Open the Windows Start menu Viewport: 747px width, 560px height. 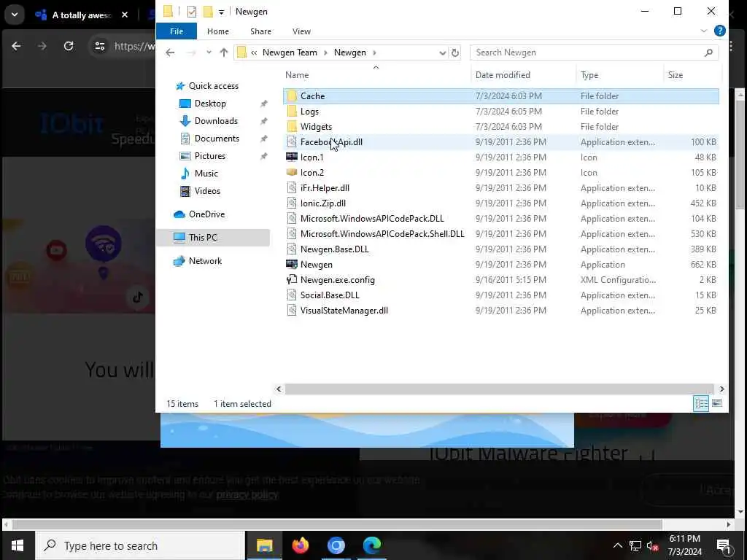point(18,545)
